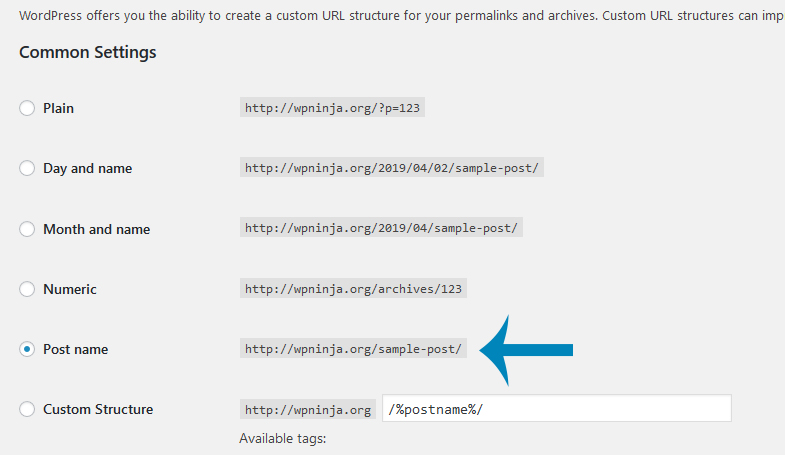The height and width of the screenshot is (455, 785).
Task: Click the selected Post name radio button
Action: click(27, 349)
